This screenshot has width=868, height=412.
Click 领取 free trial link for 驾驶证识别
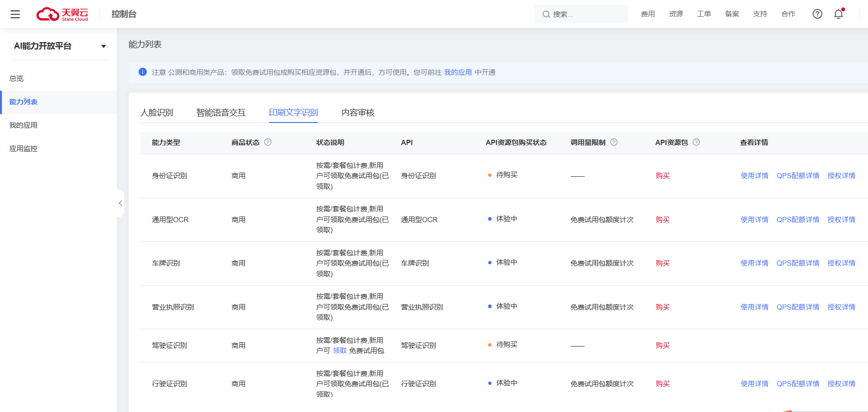click(x=340, y=351)
